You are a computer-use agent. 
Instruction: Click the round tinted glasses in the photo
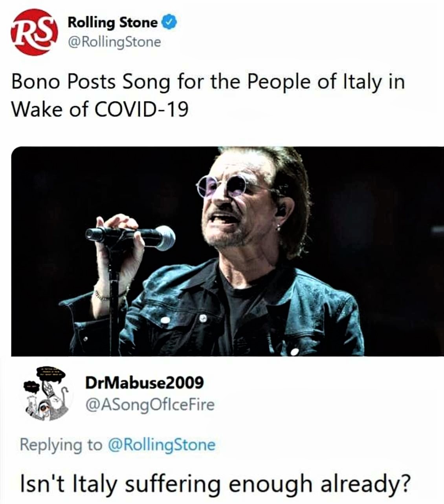223,186
